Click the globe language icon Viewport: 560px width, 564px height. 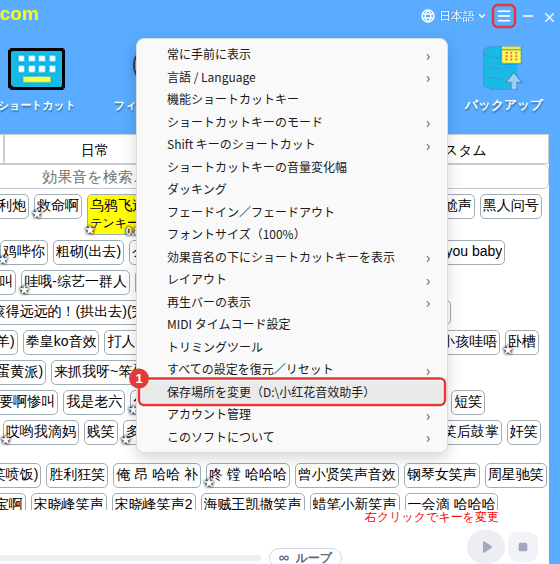[428, 16]
